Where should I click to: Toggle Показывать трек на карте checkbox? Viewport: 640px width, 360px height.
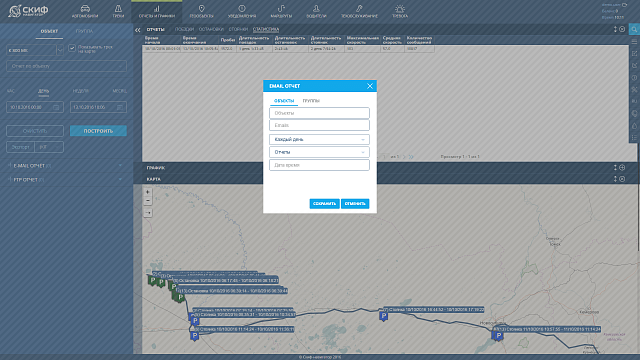72,48
